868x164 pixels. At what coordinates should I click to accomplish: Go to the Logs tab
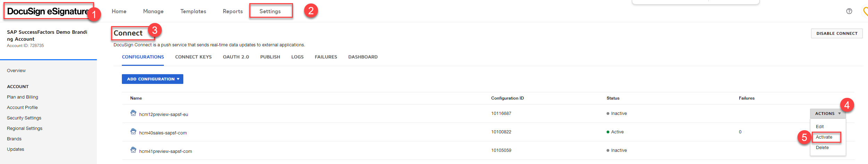click(298, 57)
